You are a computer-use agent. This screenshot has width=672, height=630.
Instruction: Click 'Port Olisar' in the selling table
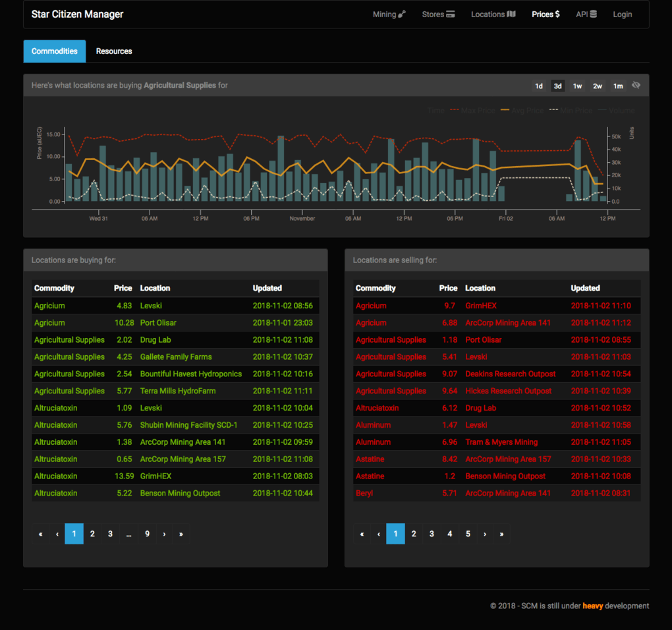coord(484,340)
